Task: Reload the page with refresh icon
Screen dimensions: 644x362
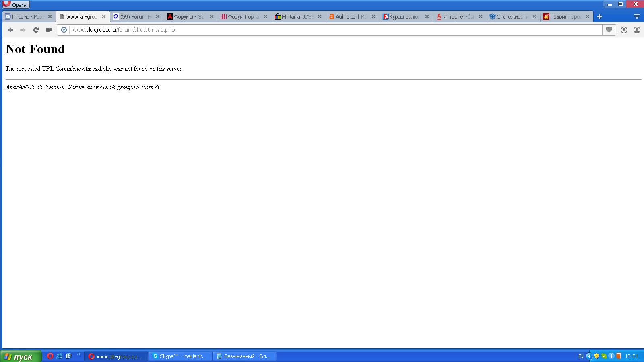Action: 36,30
